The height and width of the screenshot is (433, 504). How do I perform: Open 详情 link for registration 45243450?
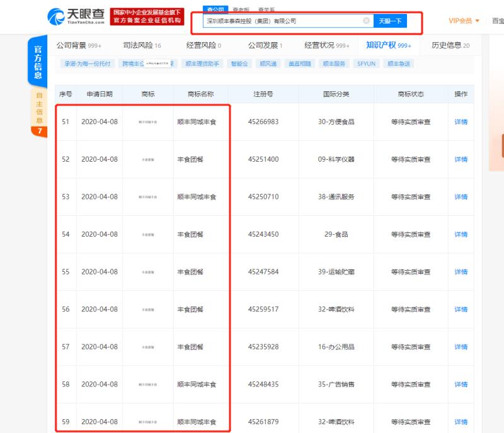coord(461,234)
